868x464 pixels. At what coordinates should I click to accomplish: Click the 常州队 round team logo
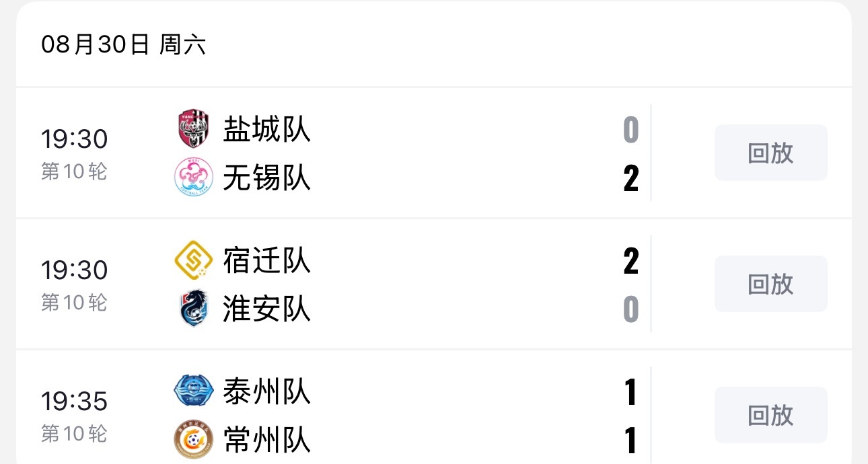coord(194,440)
